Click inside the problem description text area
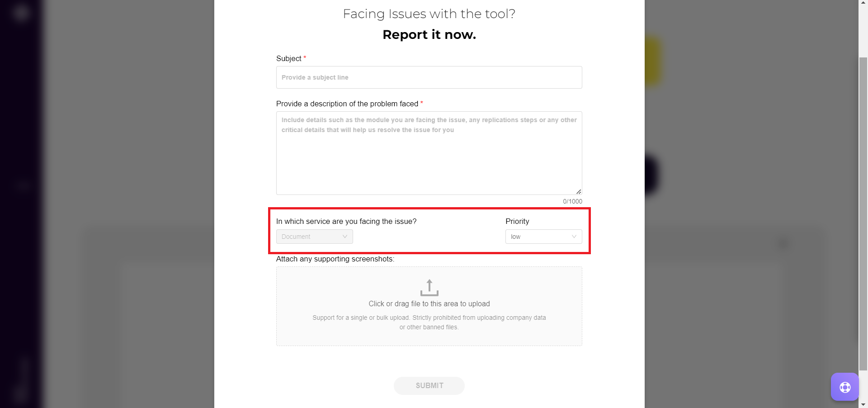This screenshot has width=868, height=408. pos(429,158)
